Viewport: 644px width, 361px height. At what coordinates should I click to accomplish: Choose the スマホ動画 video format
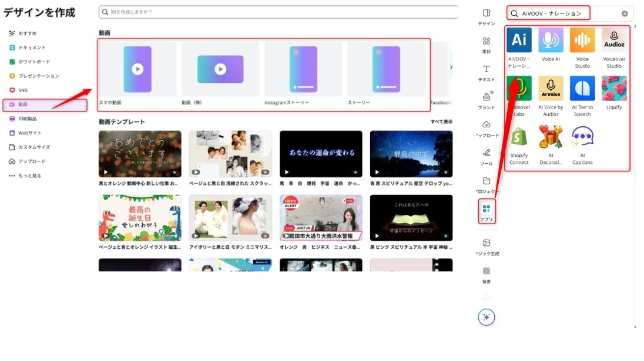click(x=137, y=69)
